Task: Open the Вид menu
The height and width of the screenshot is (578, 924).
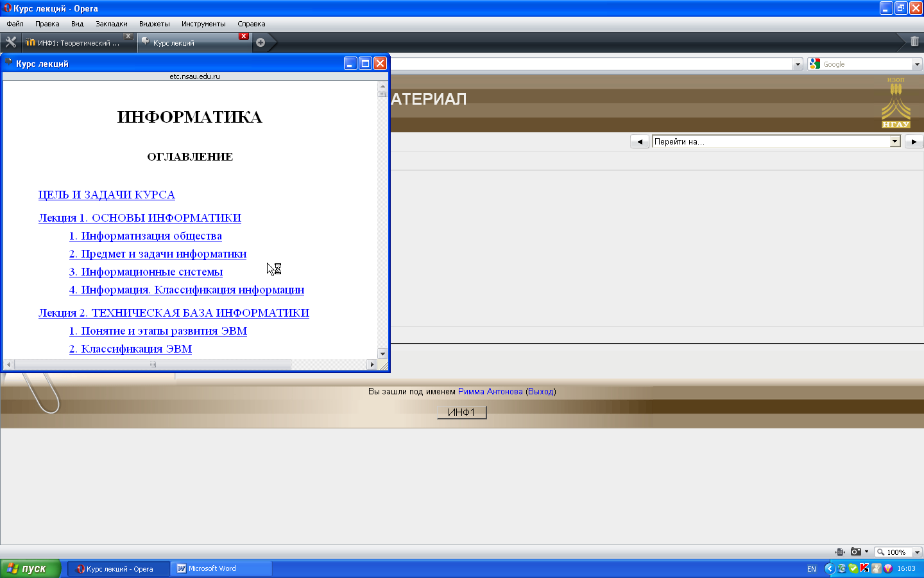Action: point(77,24)
